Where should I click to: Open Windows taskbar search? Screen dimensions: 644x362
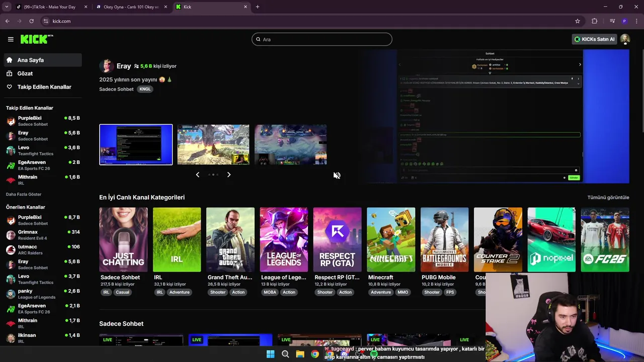tap(285, 354)
